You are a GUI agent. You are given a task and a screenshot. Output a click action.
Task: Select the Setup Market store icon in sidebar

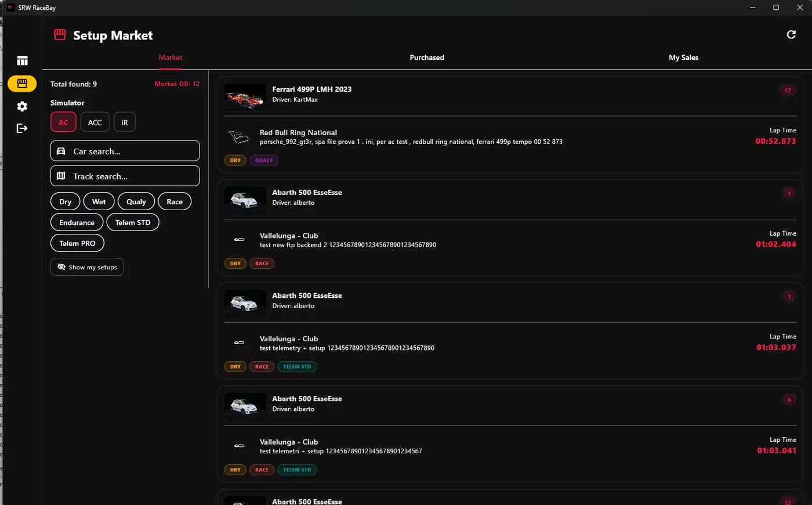22,84
